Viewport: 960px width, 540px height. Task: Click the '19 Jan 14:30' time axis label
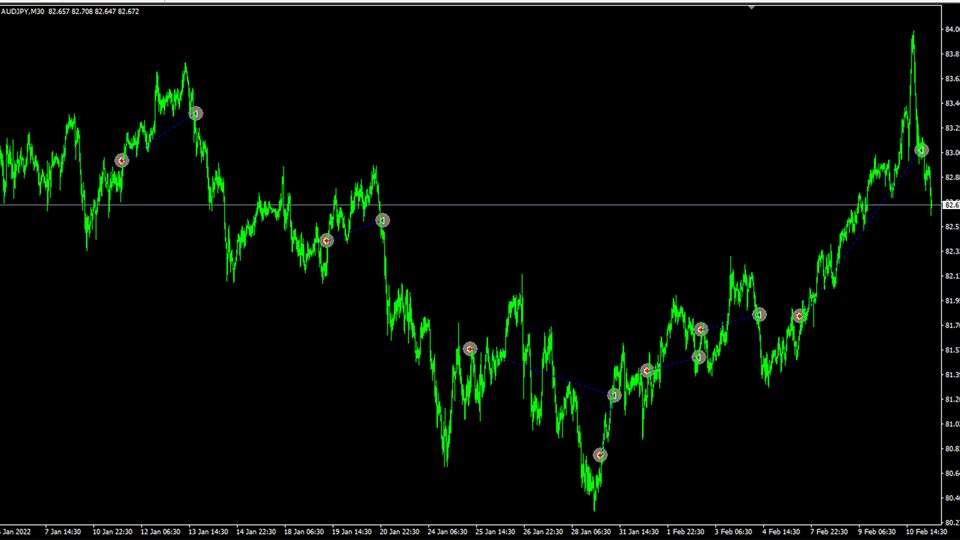pos(351,532)
